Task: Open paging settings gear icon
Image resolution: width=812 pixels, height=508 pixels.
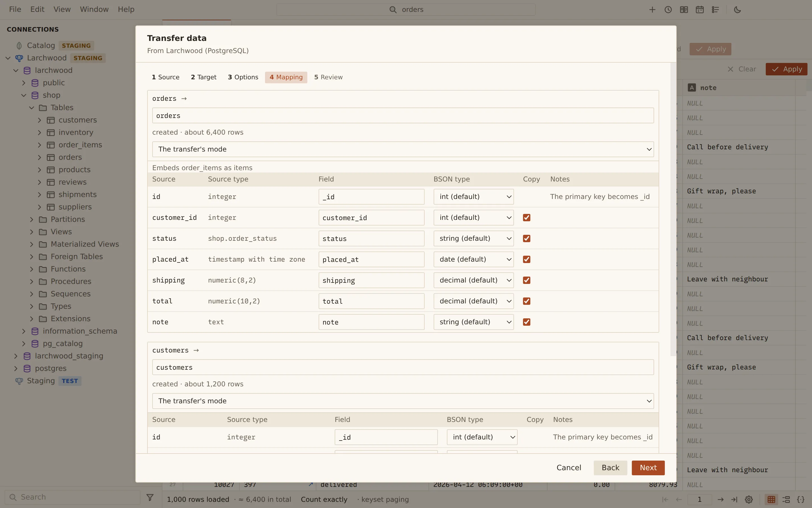Action: point(749,500)
